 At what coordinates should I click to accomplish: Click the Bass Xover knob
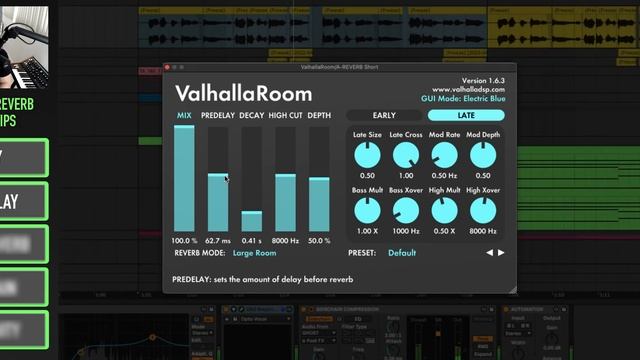point(406,211)
